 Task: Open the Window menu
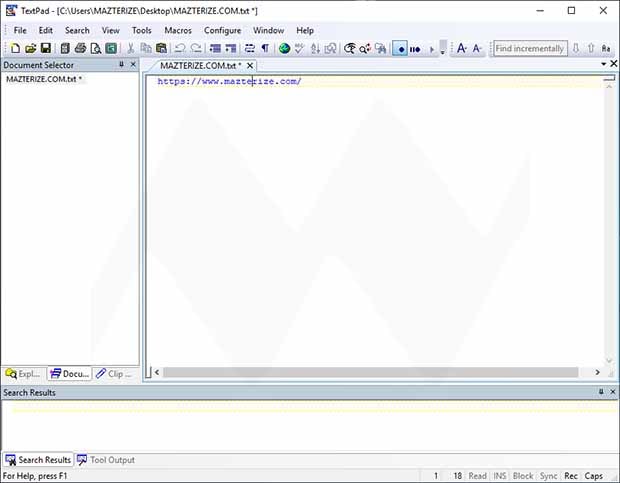tap(268, 30)
